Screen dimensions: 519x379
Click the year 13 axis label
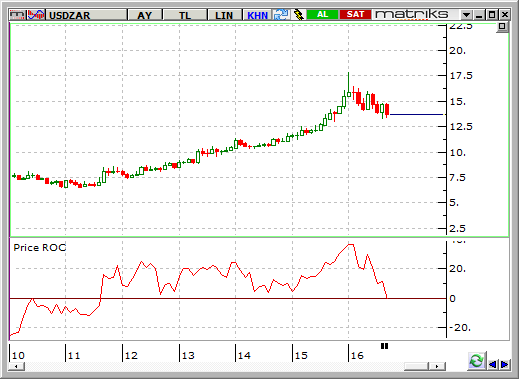(188, 356)
